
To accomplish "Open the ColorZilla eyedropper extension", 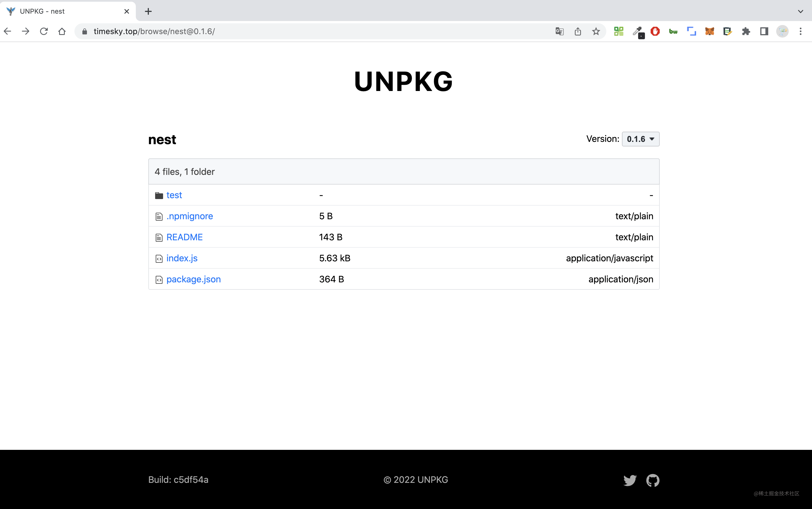I will click(x=639, y=31).
